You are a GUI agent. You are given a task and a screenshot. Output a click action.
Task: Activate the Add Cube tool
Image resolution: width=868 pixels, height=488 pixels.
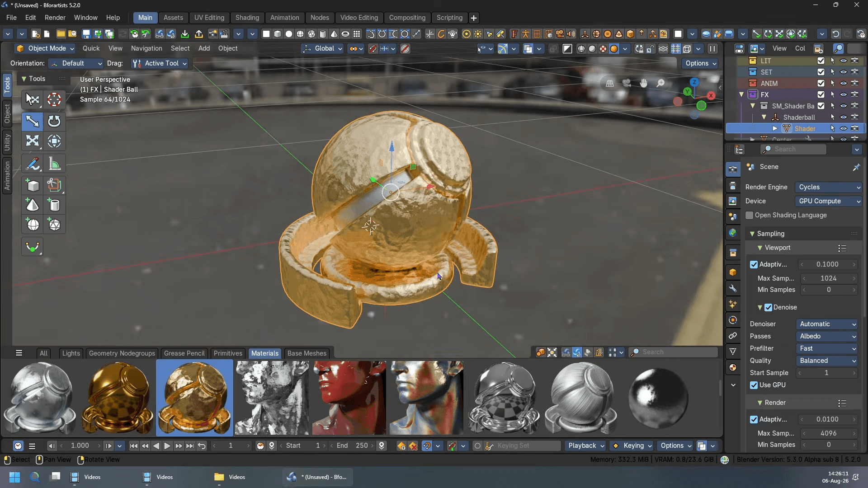click(x=33, y=185)
